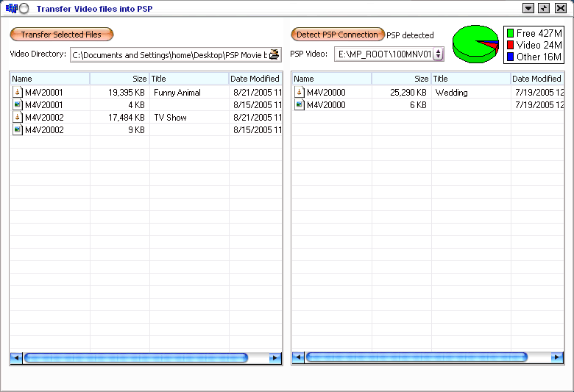This screenshot has height=392, width=574.
Task: Click PSP list scroll-left arrow
Action: pyautogui.click(x=298, y=357)
